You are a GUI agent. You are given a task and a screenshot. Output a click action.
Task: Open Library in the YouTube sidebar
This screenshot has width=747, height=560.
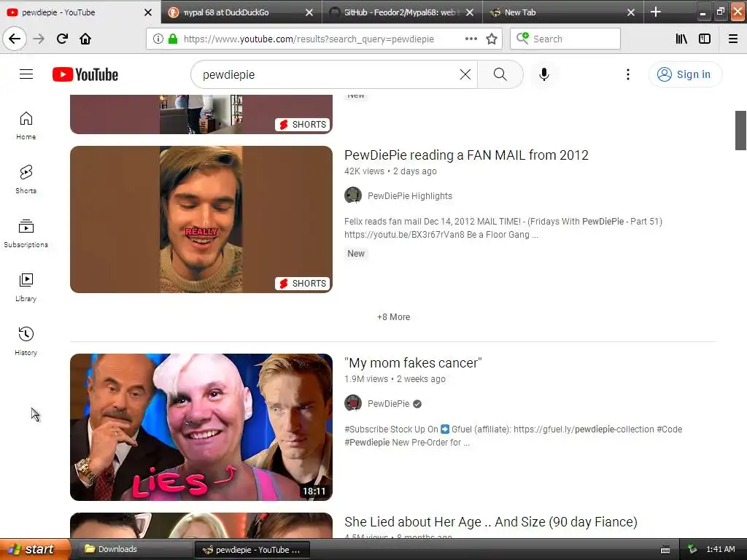(26, 287)
